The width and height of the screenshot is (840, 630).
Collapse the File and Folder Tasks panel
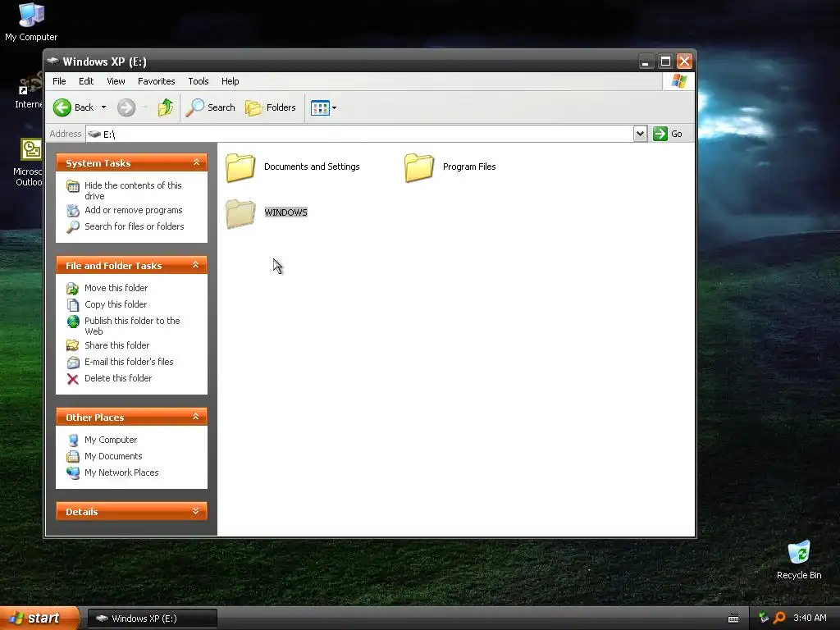click(196, 265)
